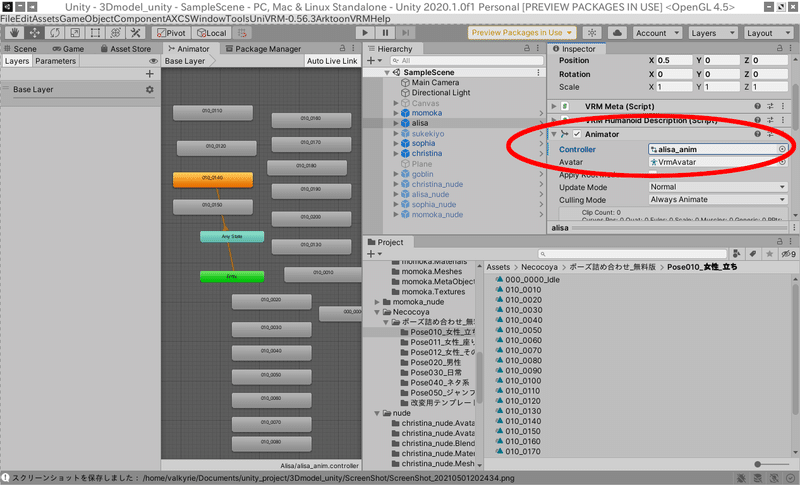This screenshot has height=485, width=800.
Task: Open the Account dropdown
Action: [658, 33]
